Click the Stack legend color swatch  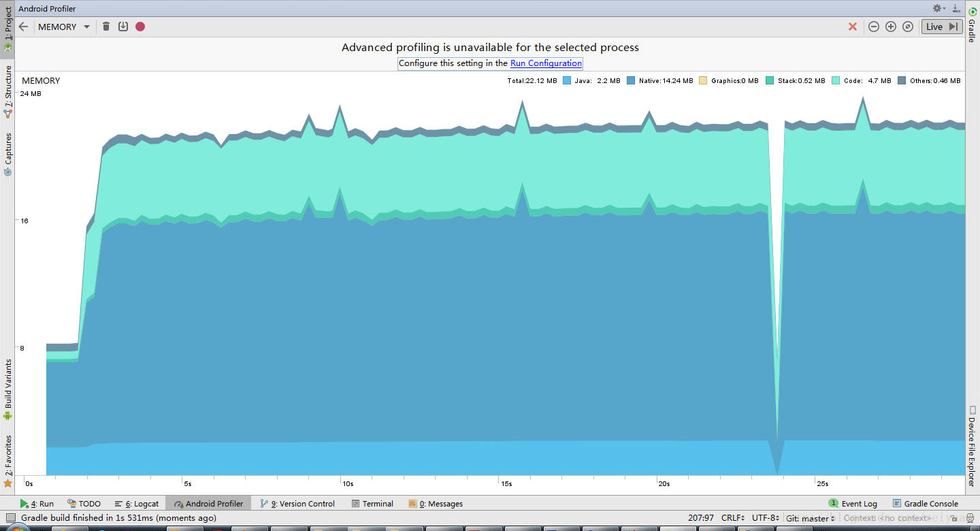pyautogui.click(x=770, y=80)
